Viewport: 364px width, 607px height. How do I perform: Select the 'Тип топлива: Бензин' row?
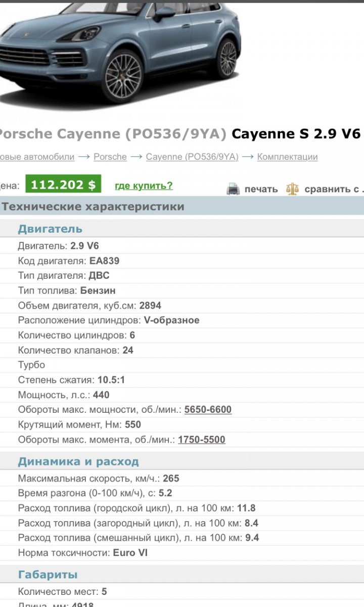click(x=182, y=291)
